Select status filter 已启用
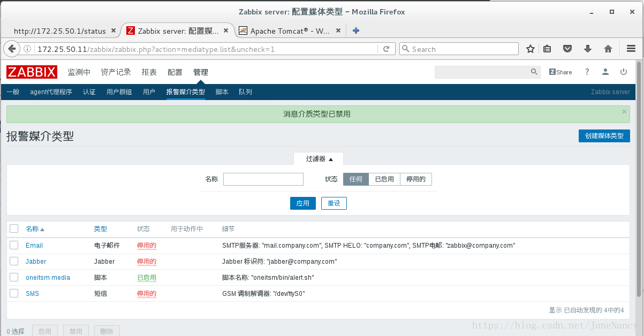The width and height of the screenshot is (644, 336). coord(384,179)
